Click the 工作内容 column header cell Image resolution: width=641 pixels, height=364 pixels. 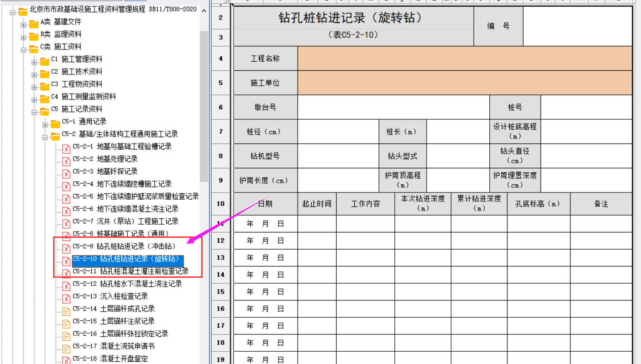[366, 204]
